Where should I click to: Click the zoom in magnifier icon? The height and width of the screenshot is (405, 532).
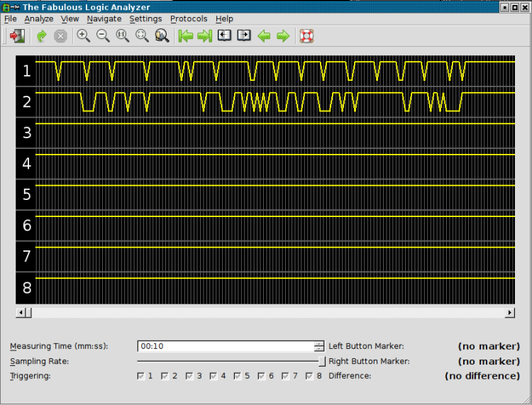(84, 36)
